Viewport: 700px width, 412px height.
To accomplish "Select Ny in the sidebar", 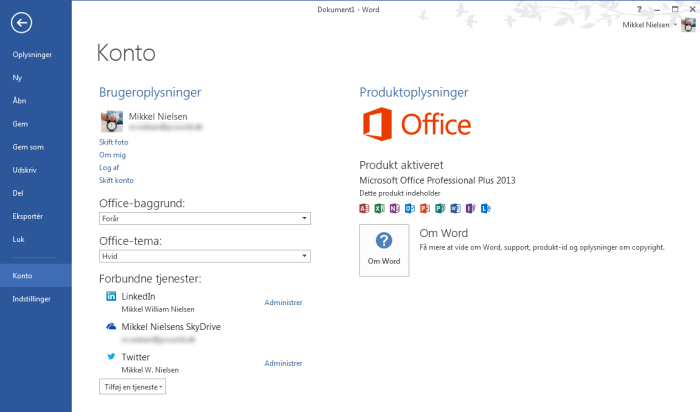I will (36, 78).
